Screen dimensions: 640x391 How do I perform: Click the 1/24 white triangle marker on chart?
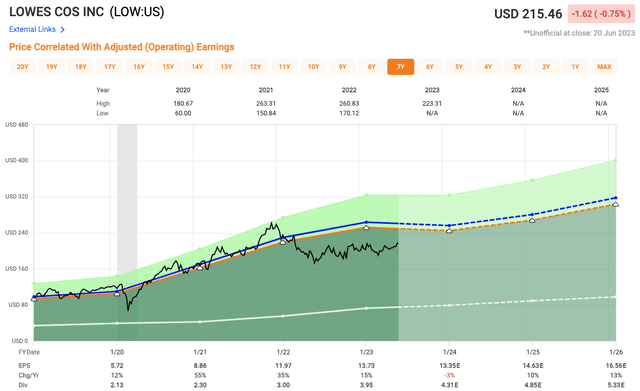point(449,231)
